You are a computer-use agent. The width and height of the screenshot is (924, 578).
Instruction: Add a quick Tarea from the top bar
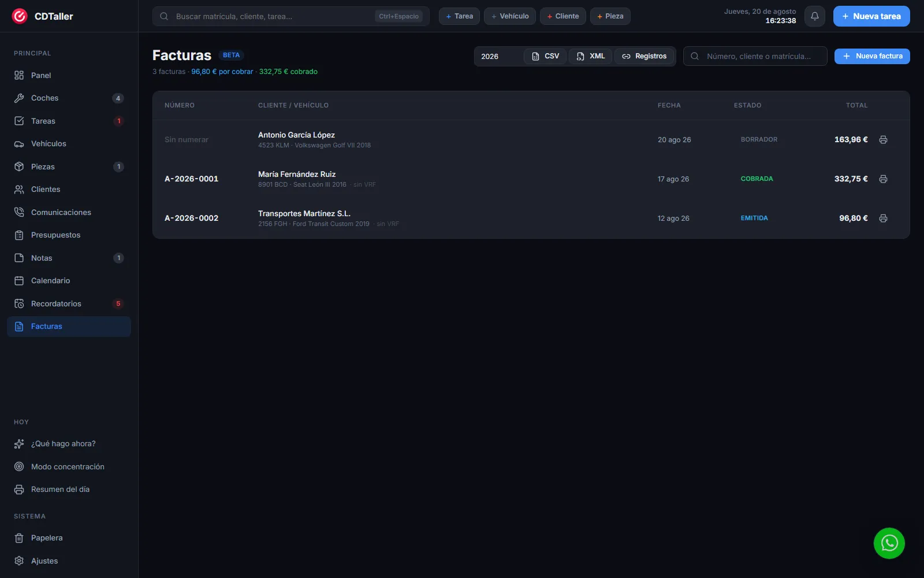click(x=459, y=16)
